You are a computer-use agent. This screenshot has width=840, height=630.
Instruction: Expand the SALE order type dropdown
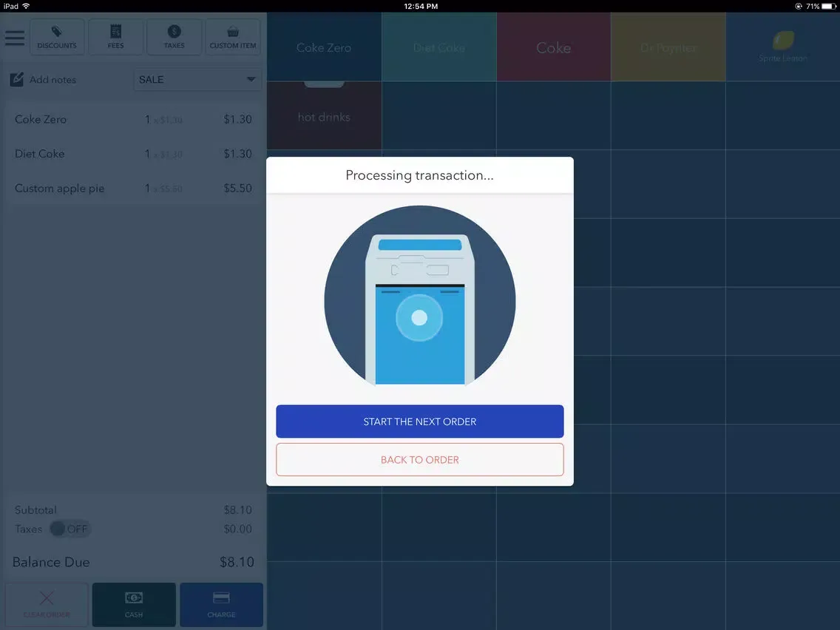[197, 79]
